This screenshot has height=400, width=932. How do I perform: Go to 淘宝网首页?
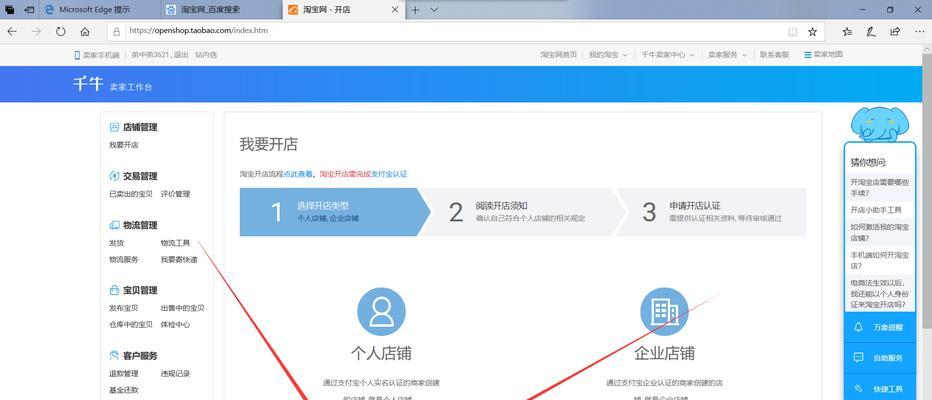click(x=558, y=55)
